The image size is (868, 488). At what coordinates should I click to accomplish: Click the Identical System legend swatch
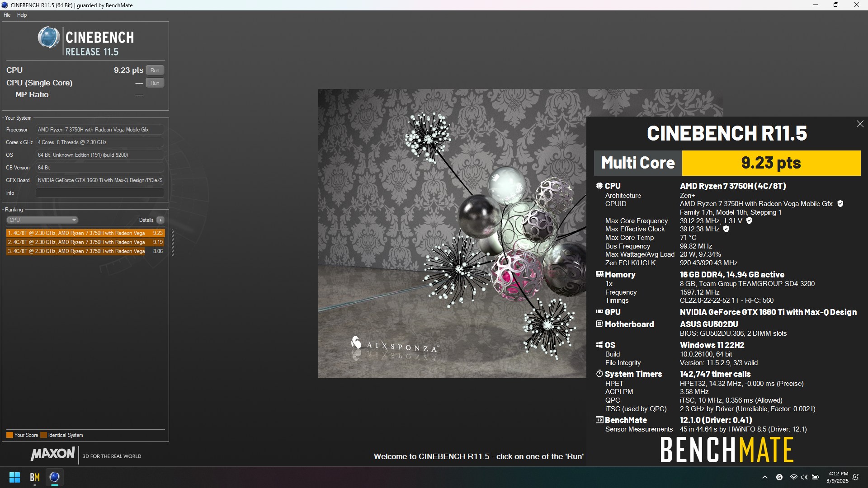[x=43, y=435]
